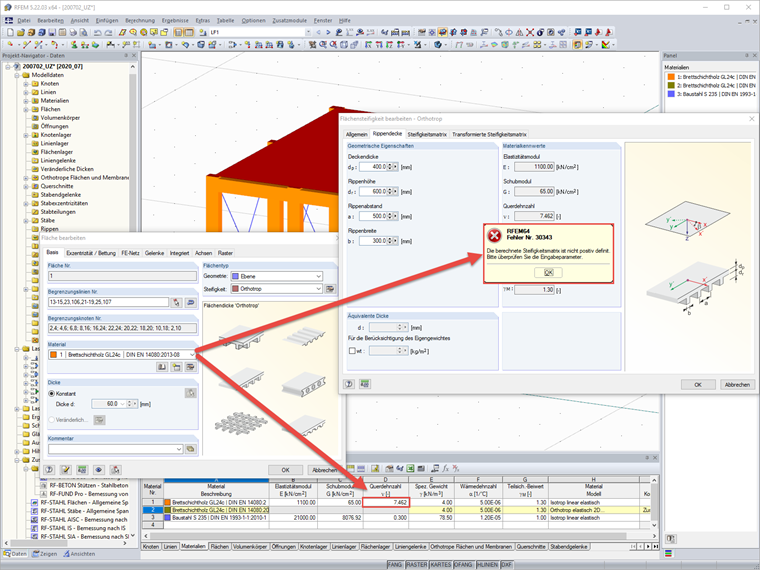Screen dimensions: 760x570
Task: Click the New file icon in main toolbar
Action: click(10, 32)
